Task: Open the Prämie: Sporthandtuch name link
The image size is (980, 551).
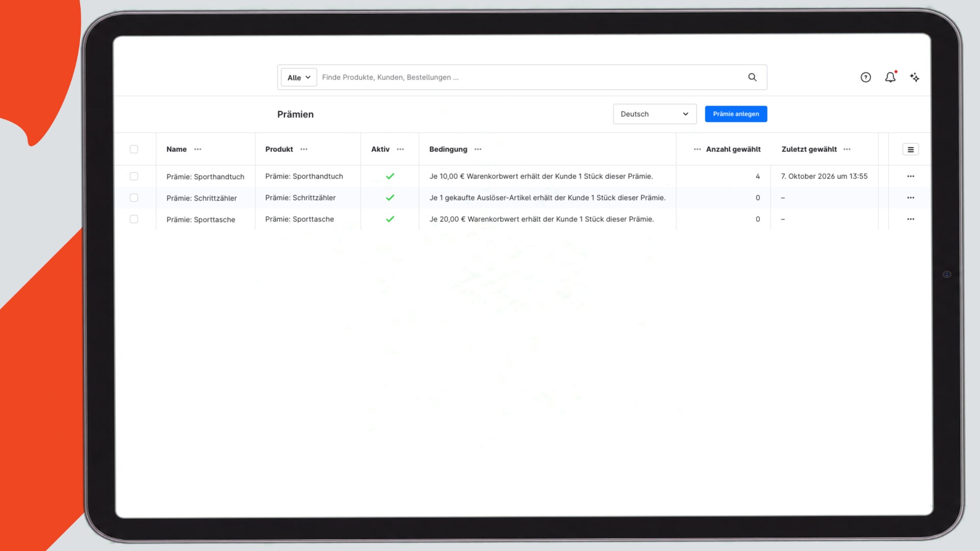Action: point(205,177)
